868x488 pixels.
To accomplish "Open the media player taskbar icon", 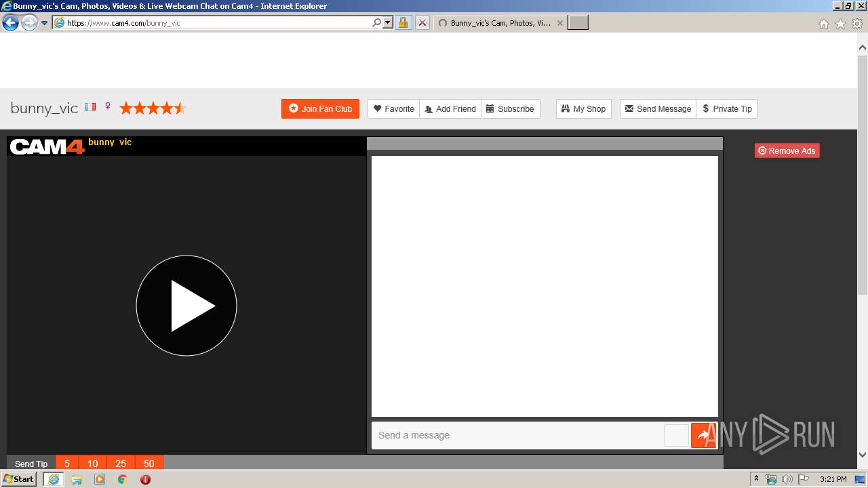I will [x=100, y=479].
